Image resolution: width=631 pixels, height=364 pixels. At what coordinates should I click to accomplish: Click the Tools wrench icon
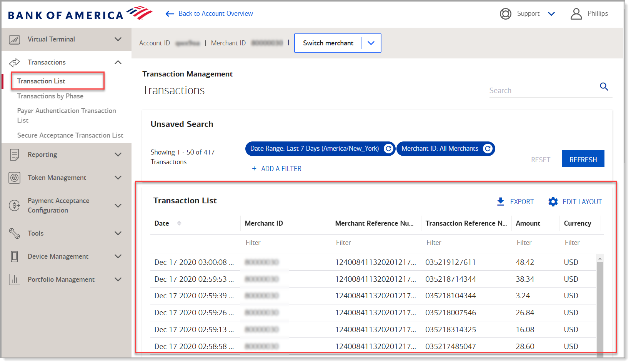(14, 233)
